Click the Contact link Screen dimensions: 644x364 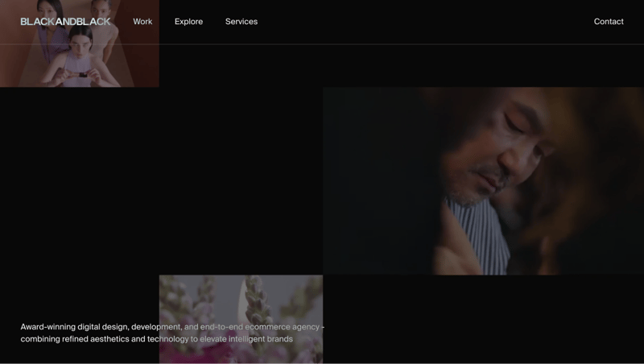click(x=609, y=22)
